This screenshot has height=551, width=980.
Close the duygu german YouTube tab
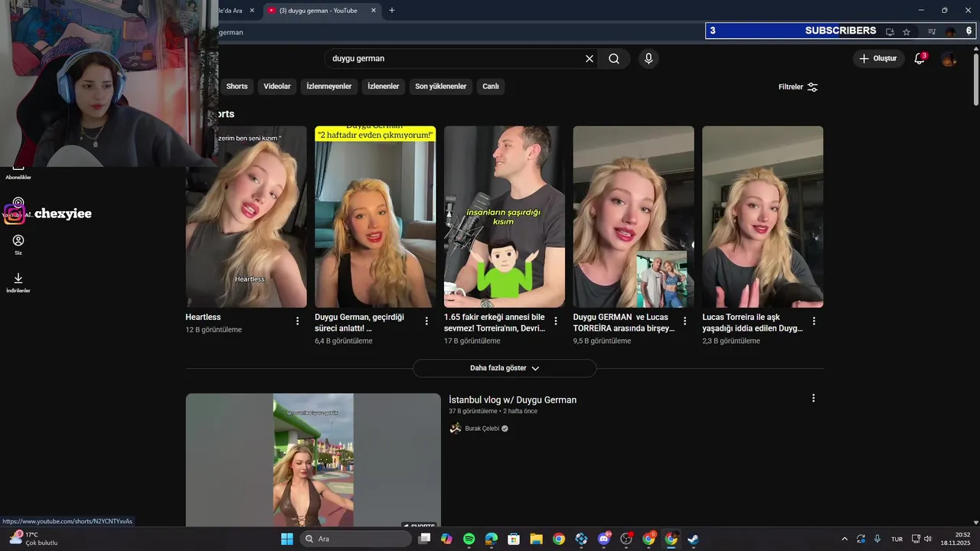point(374,11)
